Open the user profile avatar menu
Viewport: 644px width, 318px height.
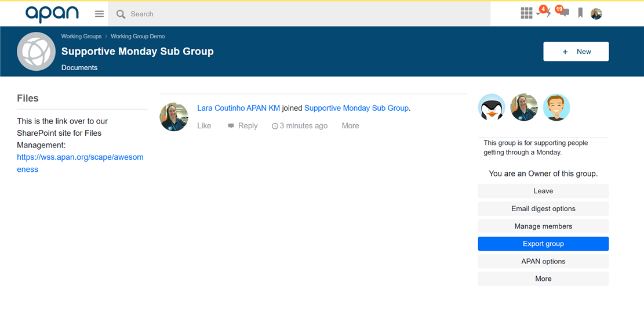click(x=596, y=13)
